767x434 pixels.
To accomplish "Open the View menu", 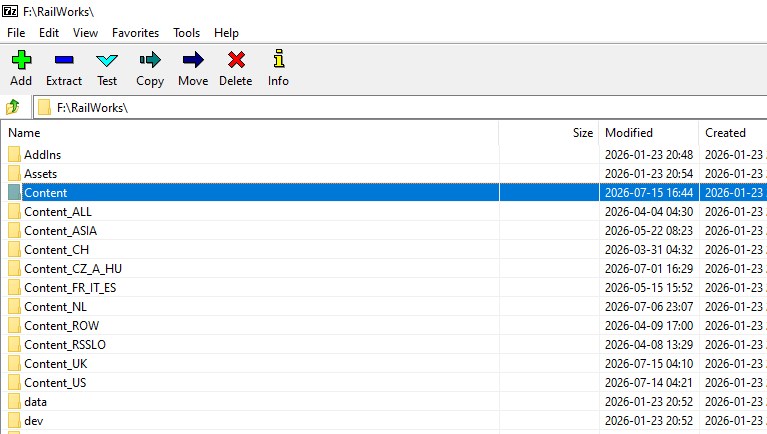I will 86,33.
